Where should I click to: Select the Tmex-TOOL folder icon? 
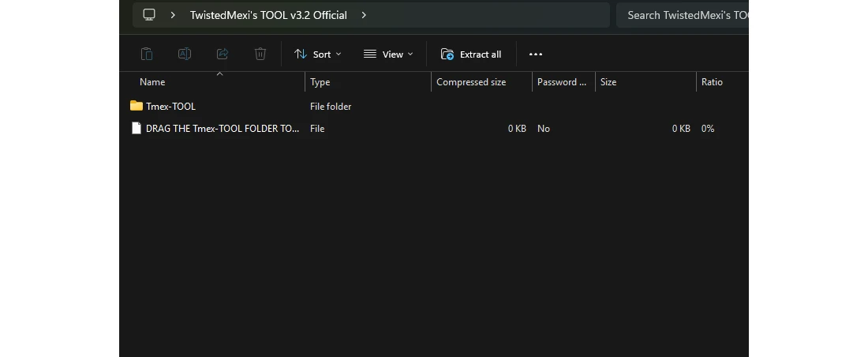point(137,106)
